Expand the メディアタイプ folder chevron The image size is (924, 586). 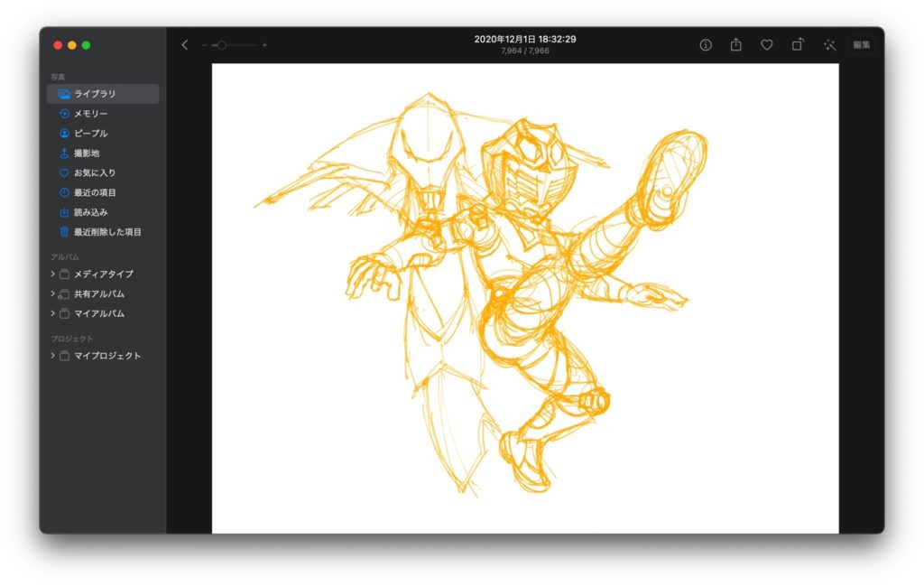tap(52, 274)
